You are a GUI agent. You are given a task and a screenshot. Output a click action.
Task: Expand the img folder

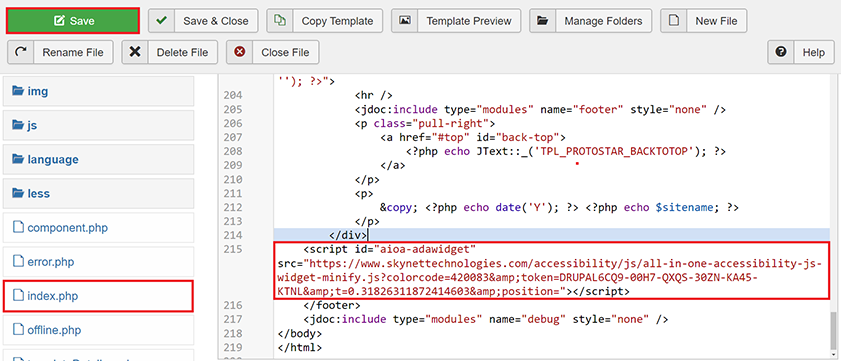click(x=98, y=91)
